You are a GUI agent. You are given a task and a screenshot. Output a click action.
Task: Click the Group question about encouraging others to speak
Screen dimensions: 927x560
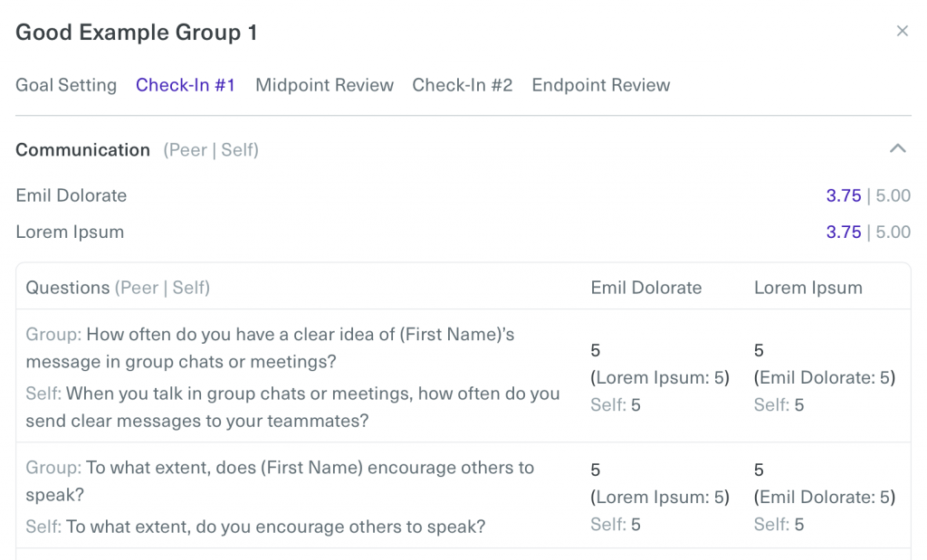pos(280,480)
